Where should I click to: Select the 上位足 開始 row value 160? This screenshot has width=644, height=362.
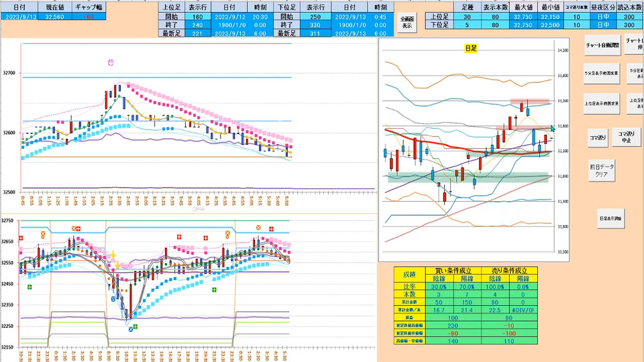pos(197,17)
